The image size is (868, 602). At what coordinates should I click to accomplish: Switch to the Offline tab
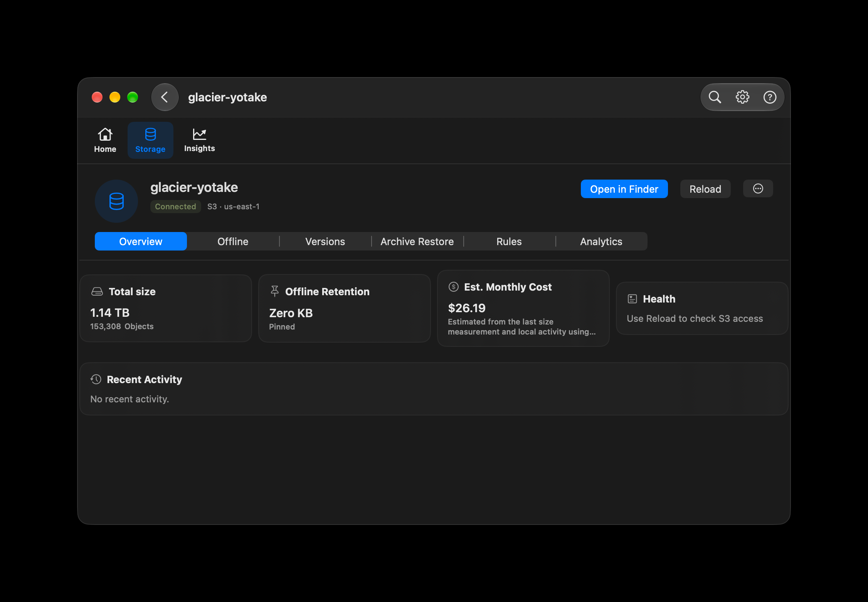[233, 241]
